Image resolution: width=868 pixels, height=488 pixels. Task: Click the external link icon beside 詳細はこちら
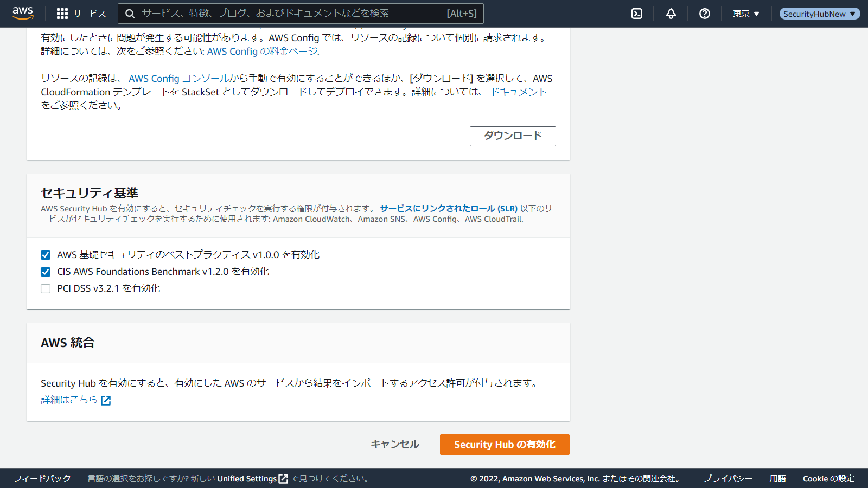point(106,400)
